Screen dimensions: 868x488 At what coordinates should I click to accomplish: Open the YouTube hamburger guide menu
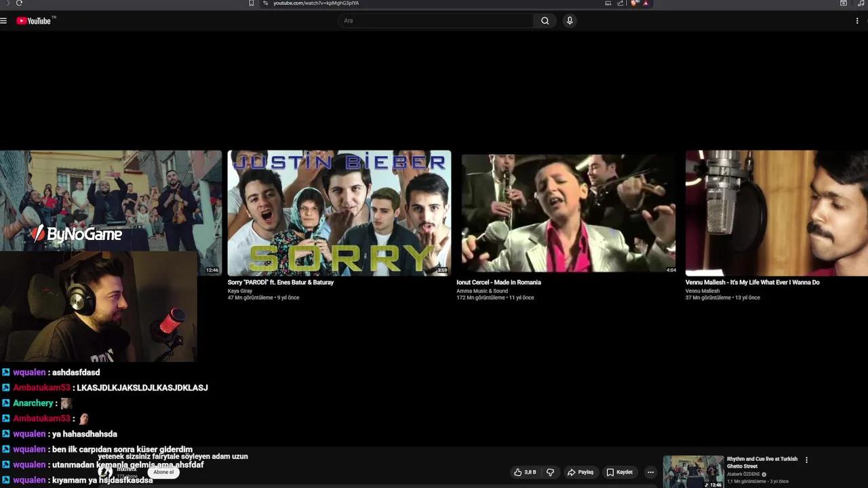pos(3,20)
